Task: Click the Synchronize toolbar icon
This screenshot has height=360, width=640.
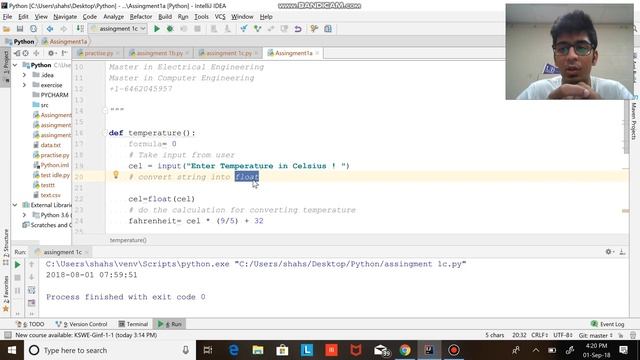Action: point(33,29)
